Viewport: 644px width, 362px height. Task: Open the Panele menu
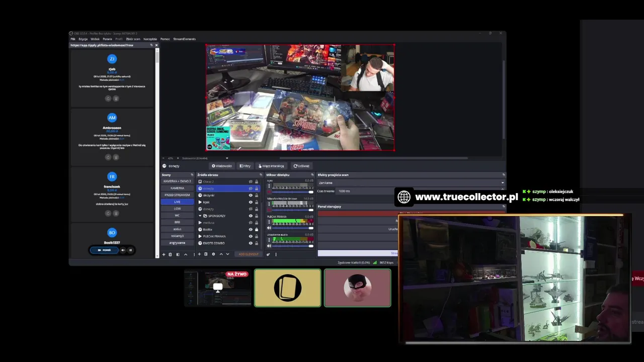pos(107,39)
